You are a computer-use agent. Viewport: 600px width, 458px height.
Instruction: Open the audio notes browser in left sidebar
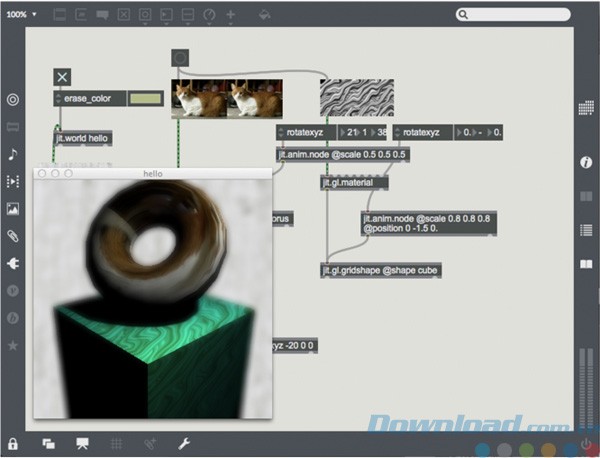(13, 154)
